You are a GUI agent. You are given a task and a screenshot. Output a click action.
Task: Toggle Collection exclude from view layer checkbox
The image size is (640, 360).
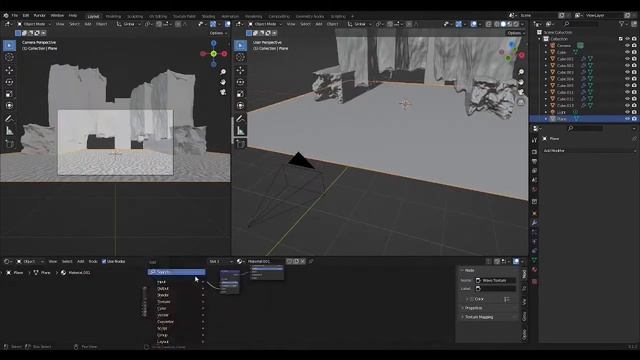pyautogui.click(x=621, y=39)
